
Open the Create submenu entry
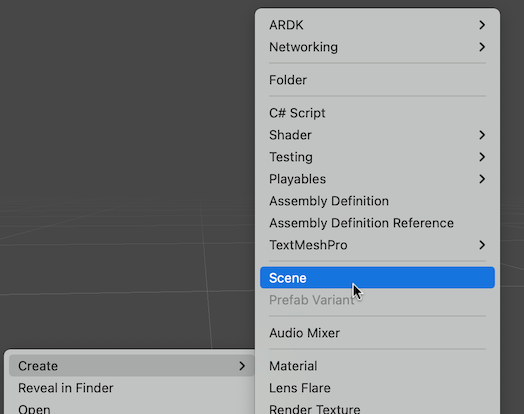coord(132,366)
